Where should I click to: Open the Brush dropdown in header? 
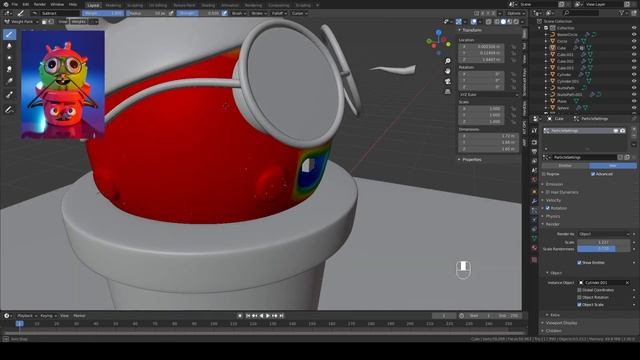click(239, 13)
